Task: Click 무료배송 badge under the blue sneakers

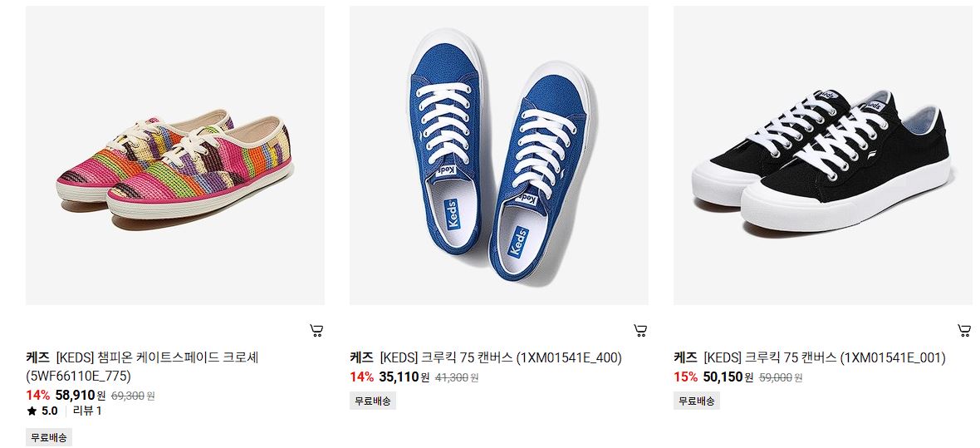Action: coord(373,401)
